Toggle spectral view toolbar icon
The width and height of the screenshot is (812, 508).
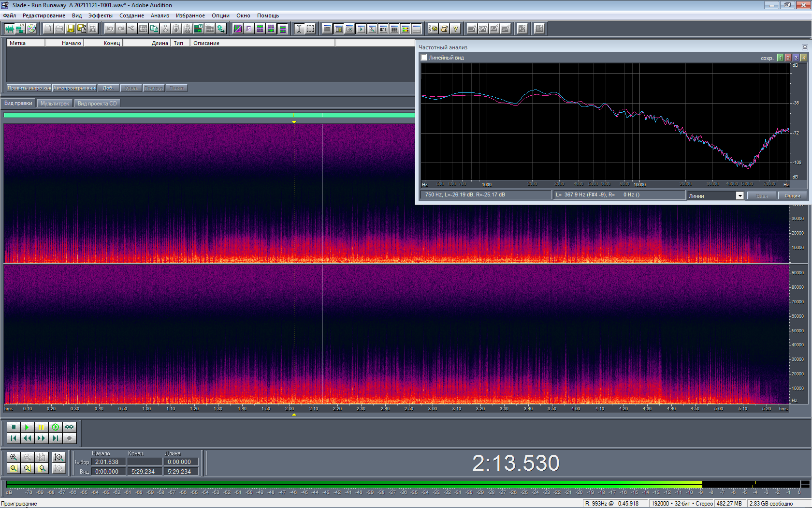point(238,29)
